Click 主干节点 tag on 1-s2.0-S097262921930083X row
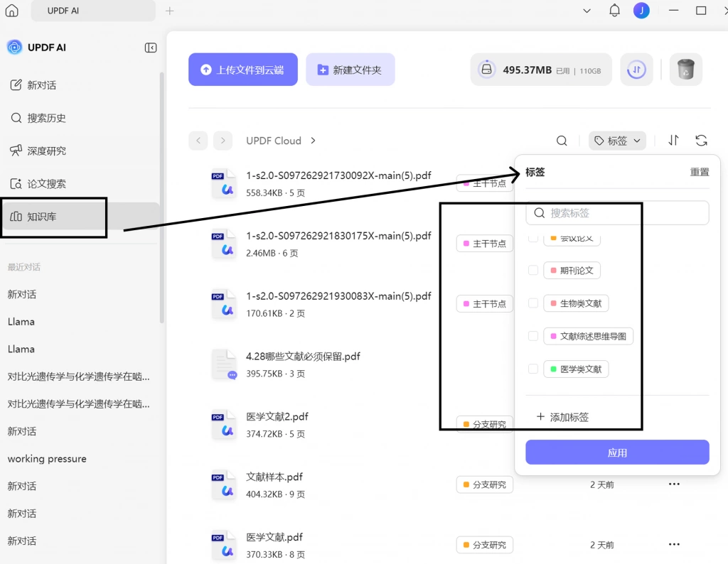The image size is (728, 564). pos(484,304)
